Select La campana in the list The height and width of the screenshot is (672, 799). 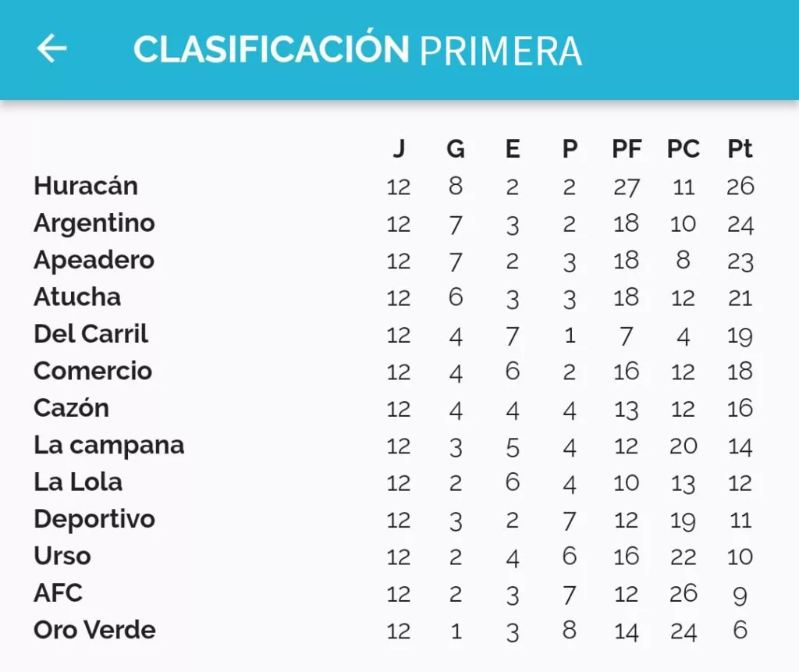109,445
